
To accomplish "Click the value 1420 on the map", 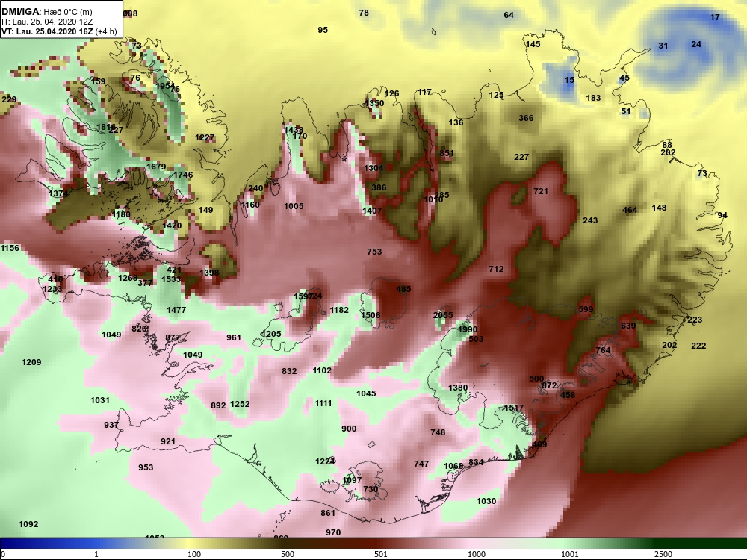I will click(x=172, y=225).
